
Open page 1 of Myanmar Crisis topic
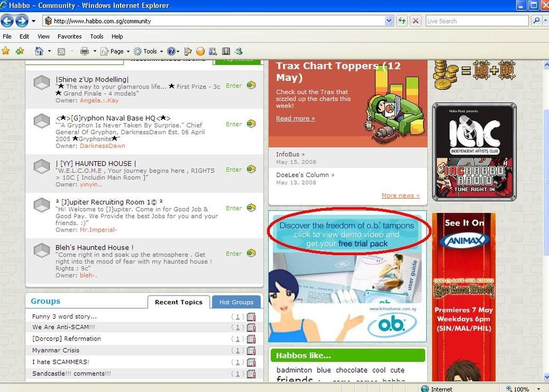(x=238, y=350)
